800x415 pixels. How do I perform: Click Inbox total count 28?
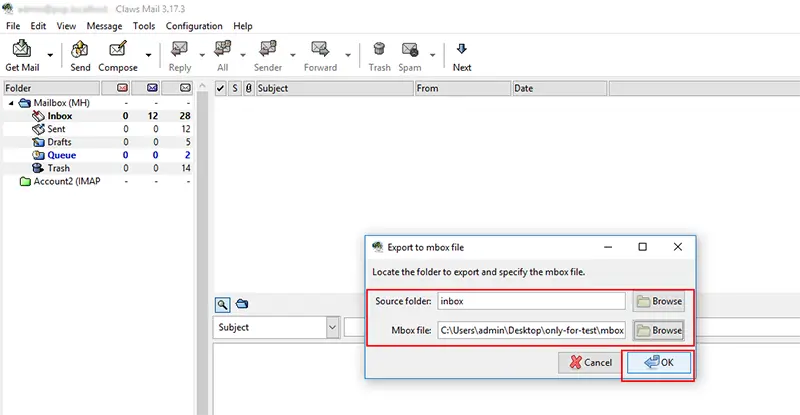click(x=185, y=116)
